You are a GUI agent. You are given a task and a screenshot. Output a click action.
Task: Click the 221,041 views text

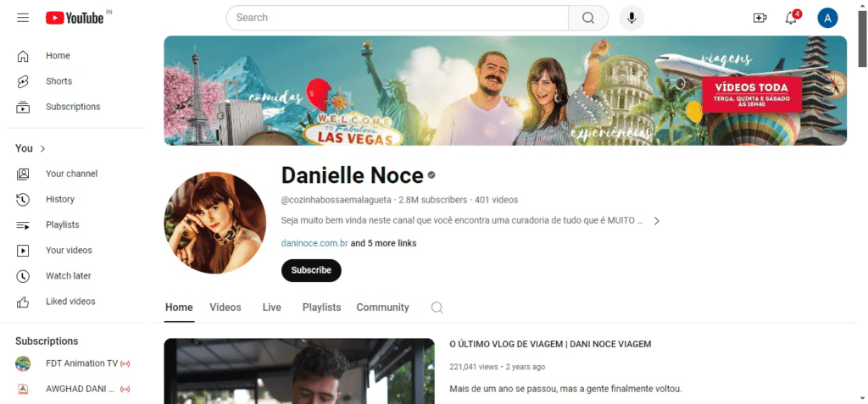474,367
